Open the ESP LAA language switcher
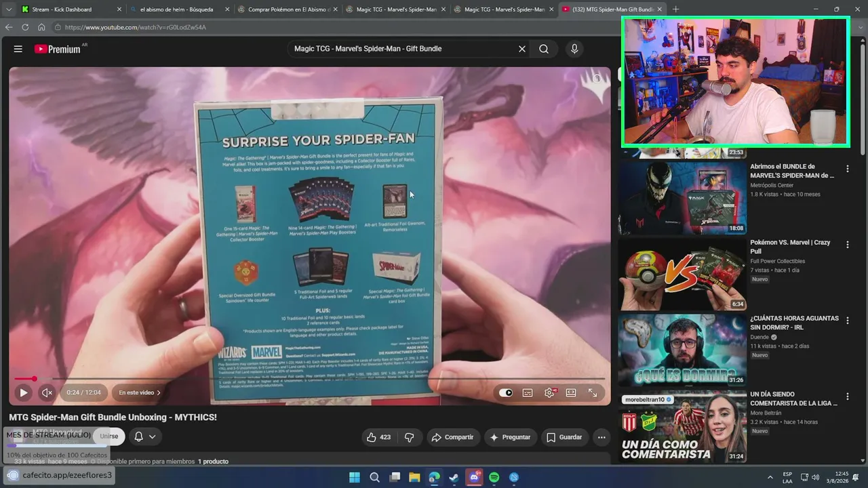Viewport: 868px width, 488px height. coord(787,477)
